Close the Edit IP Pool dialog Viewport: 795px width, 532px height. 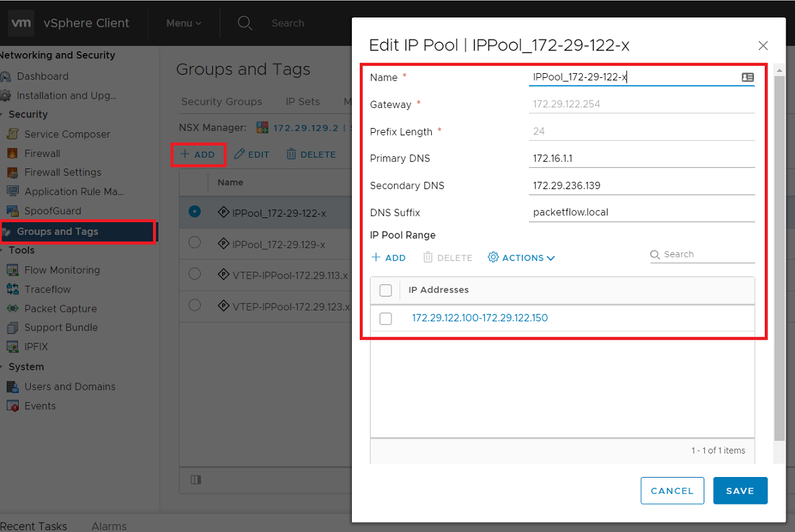pos(763,46)
